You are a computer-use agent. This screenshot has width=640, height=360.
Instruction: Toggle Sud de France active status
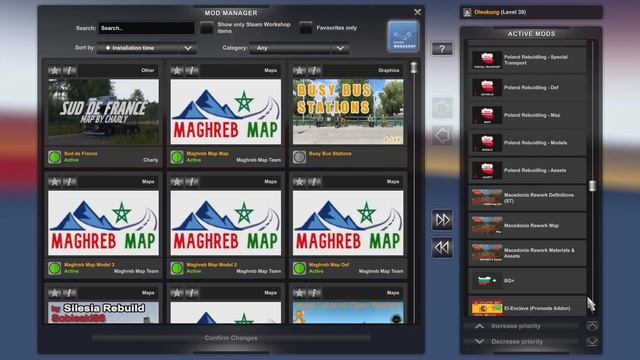pos(55,157)
